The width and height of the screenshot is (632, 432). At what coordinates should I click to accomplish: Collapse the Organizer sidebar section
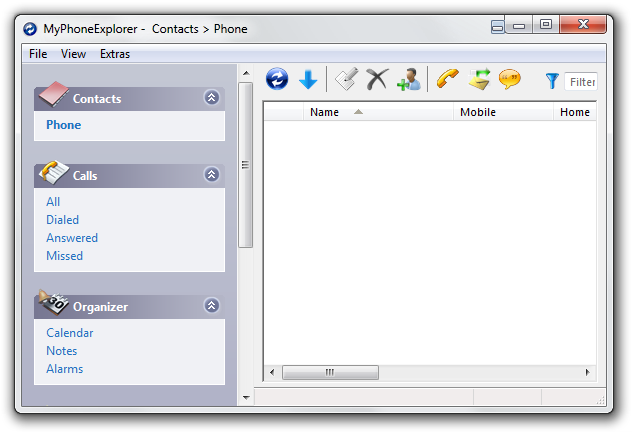pos(212,305)
